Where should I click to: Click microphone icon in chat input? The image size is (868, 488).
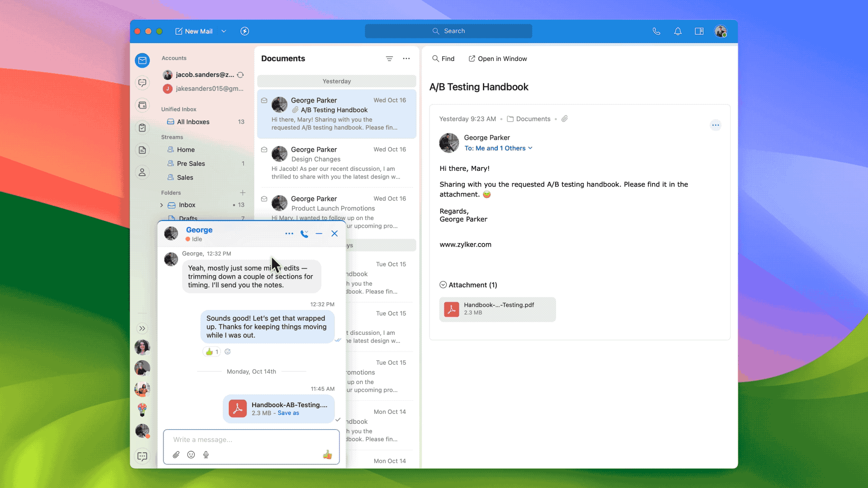pos(206,455)
